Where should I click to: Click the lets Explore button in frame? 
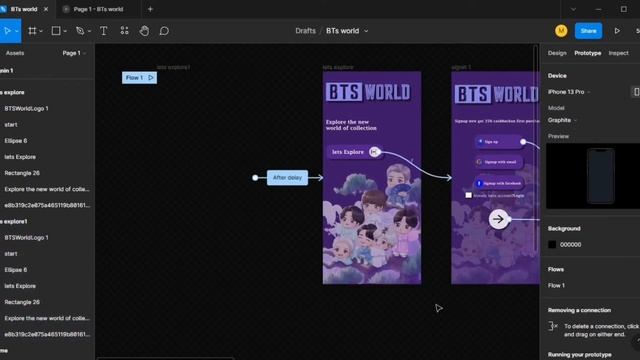point(353,152)
